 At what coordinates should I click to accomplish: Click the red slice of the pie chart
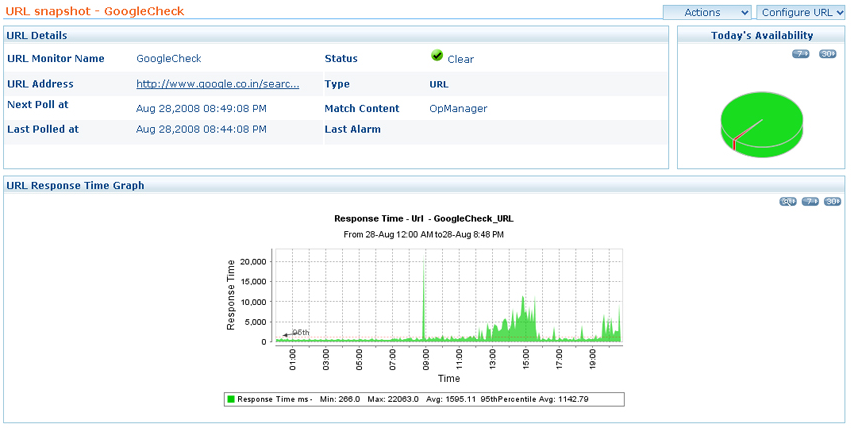(734, 144)
